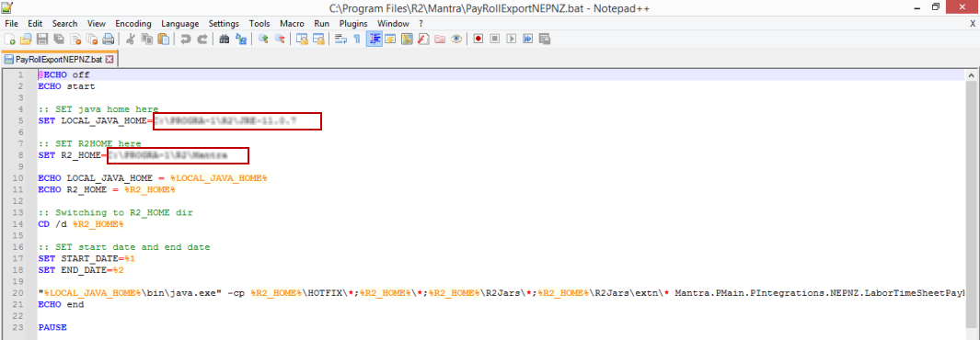Toggle the Document Map panel icon
The width and height of the screenshot is (980, 340).
407,40
